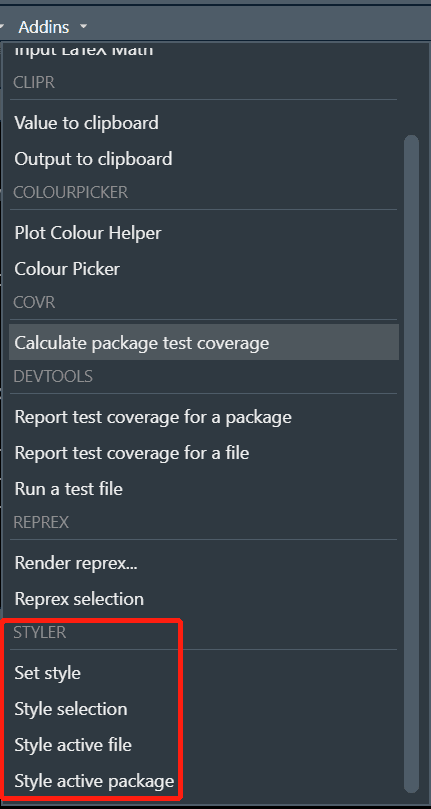Choose Style selection addin
431x809 pixels.
(x=204, y=709)
